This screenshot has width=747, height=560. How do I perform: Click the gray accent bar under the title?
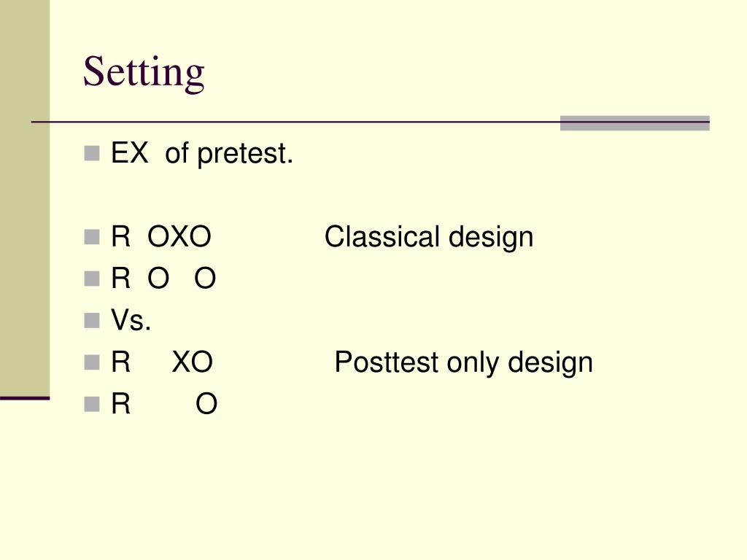(x=635, y=122)
